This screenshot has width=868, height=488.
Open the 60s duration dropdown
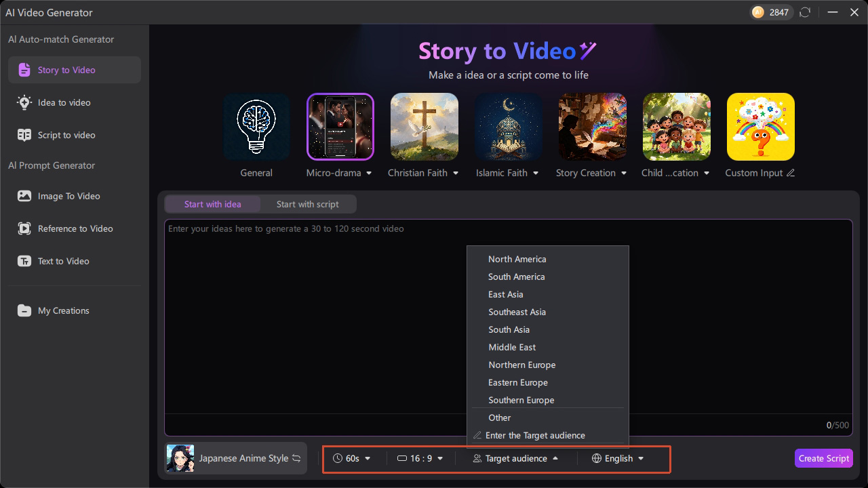[352, 458]
